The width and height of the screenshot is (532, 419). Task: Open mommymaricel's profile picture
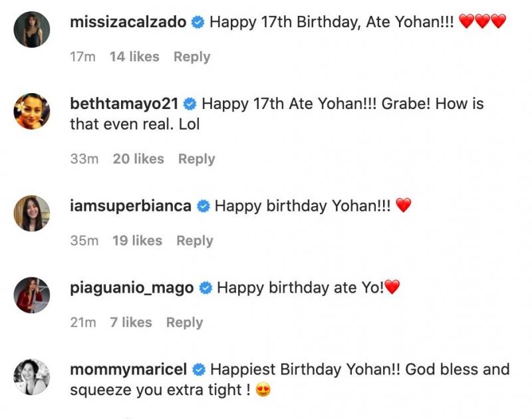point(31,376)
